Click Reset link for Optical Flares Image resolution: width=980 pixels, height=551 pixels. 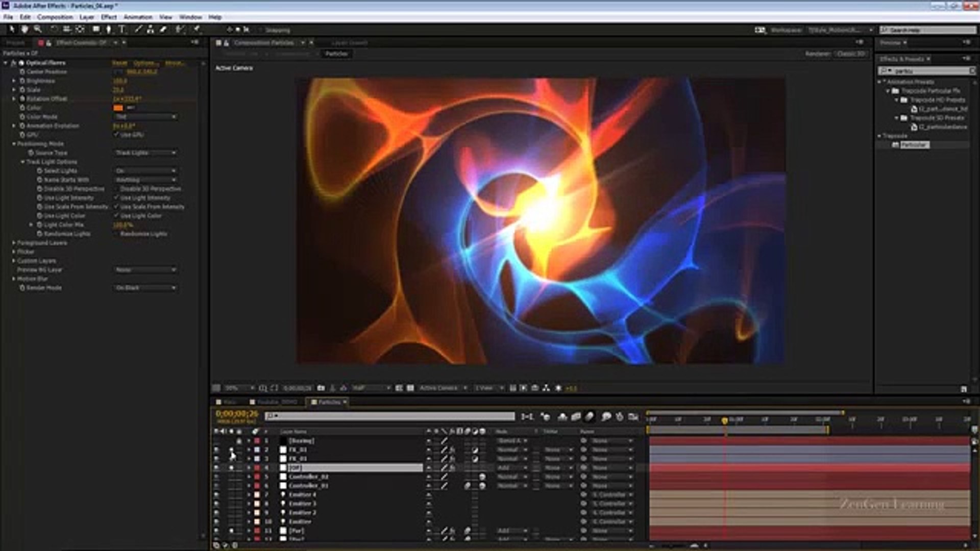[x=119, y=63]
